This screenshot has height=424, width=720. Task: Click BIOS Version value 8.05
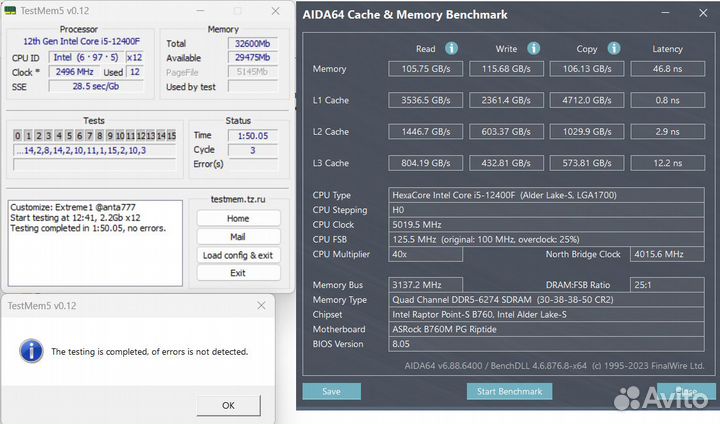coord(546,344)
